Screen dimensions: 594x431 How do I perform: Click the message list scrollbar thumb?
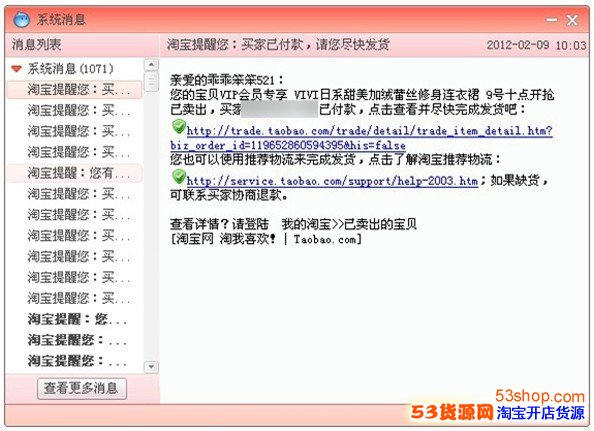[x=151, y=81]
